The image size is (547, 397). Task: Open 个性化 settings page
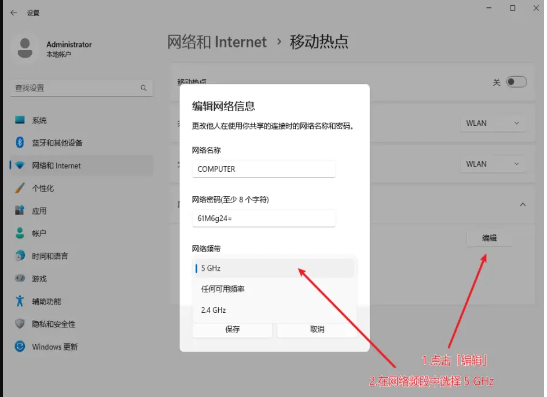81,188
